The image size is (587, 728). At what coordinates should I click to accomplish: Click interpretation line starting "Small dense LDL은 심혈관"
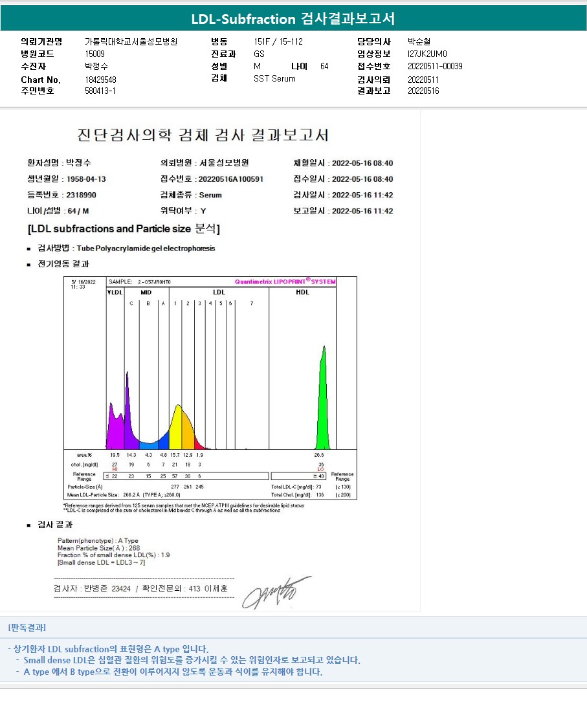pos(192,660)
